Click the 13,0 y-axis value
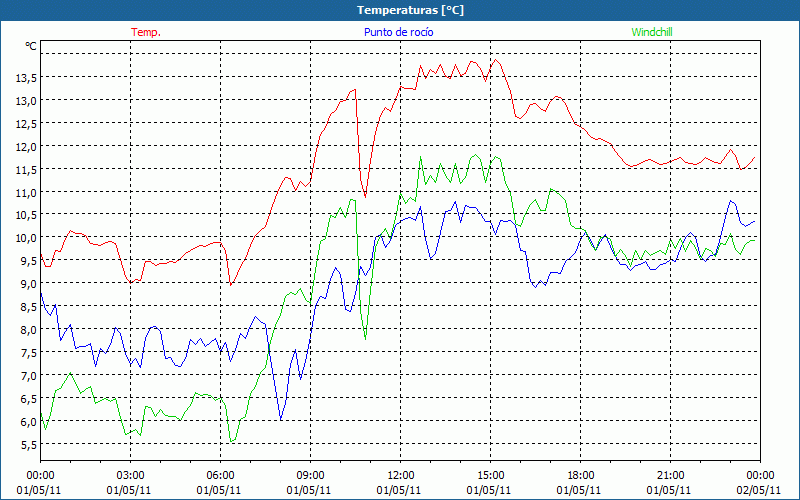 coord(26,101)
